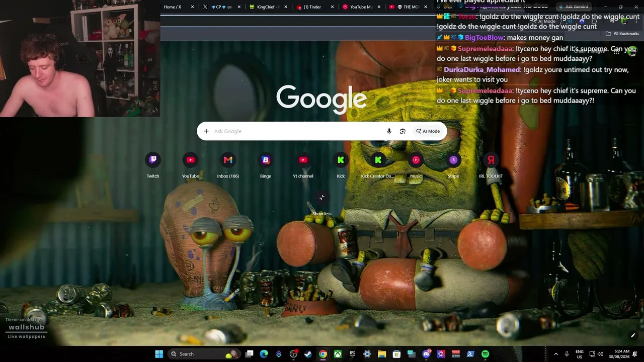Close the Home / X tab
Viewport: 644px width, 362px height.
pyautogui.click(x=192, y=7)
